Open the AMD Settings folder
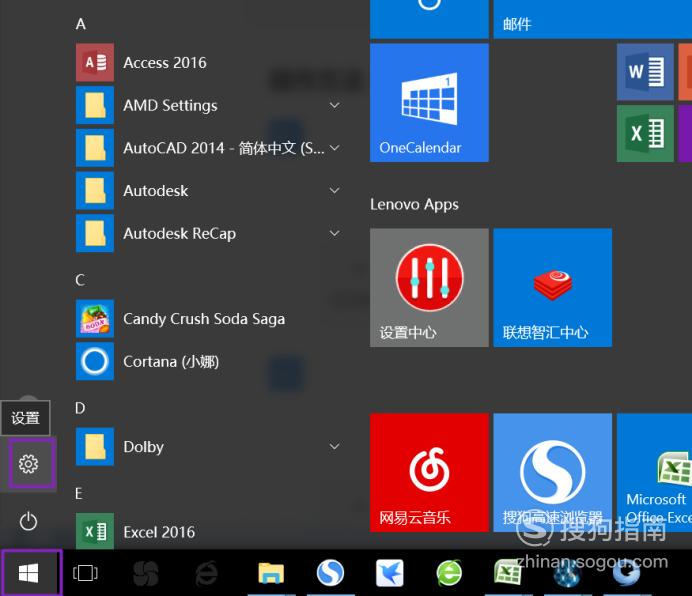The width and height of the screenshot is (692, 596). (x=211, y=105)
